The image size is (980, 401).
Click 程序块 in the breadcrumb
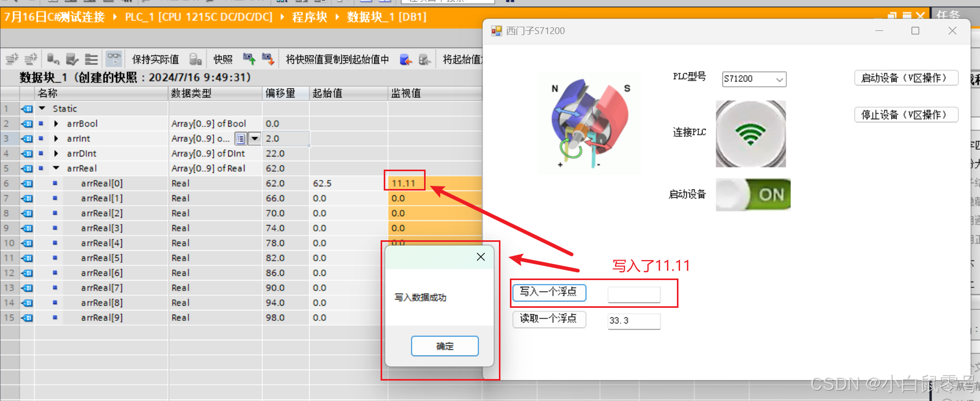pyautogui.click(x=309, y=17)
